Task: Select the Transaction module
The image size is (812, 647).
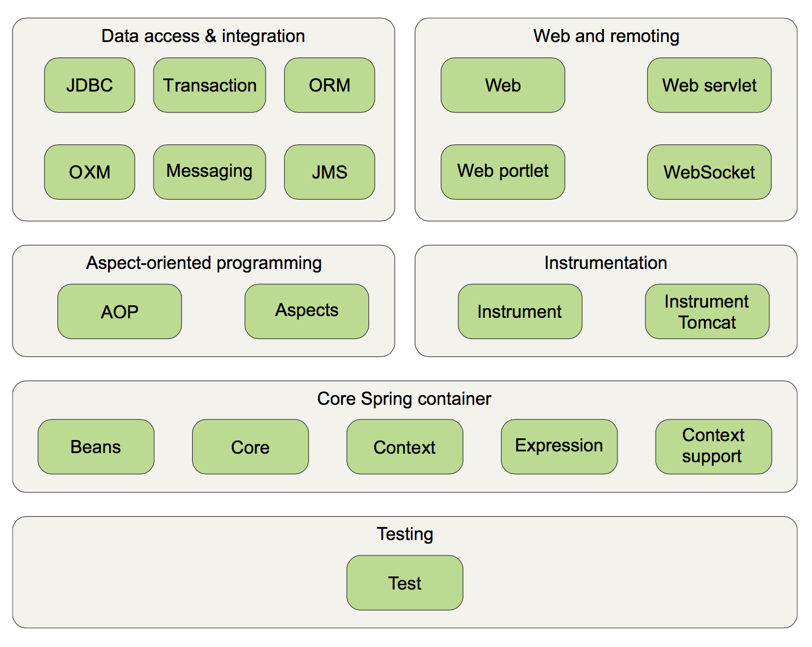Action: pos(209,85)
